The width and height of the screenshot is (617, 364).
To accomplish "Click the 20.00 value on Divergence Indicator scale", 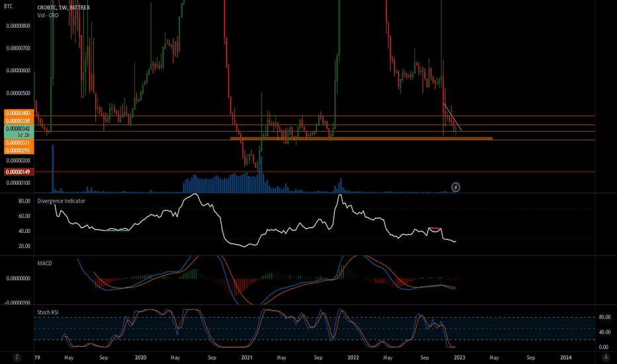I will point(24,246).
